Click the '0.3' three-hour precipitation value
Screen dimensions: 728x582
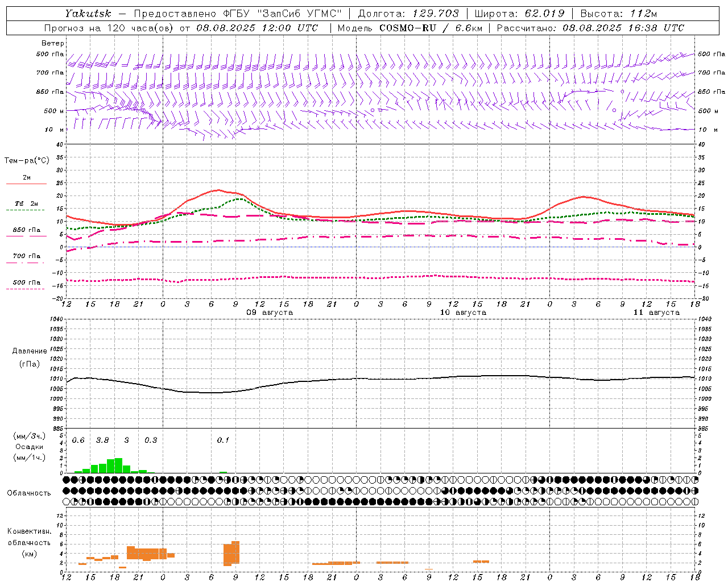coord(151,440)
